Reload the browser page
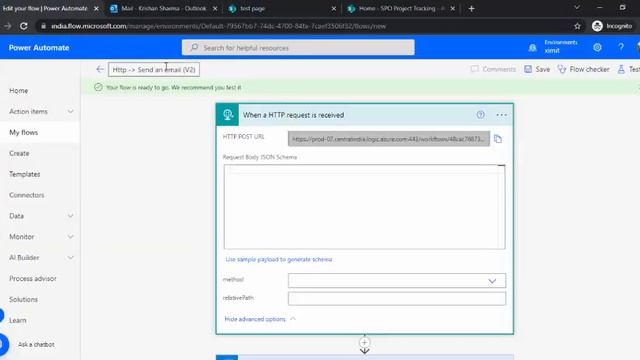 pos(24,26)
